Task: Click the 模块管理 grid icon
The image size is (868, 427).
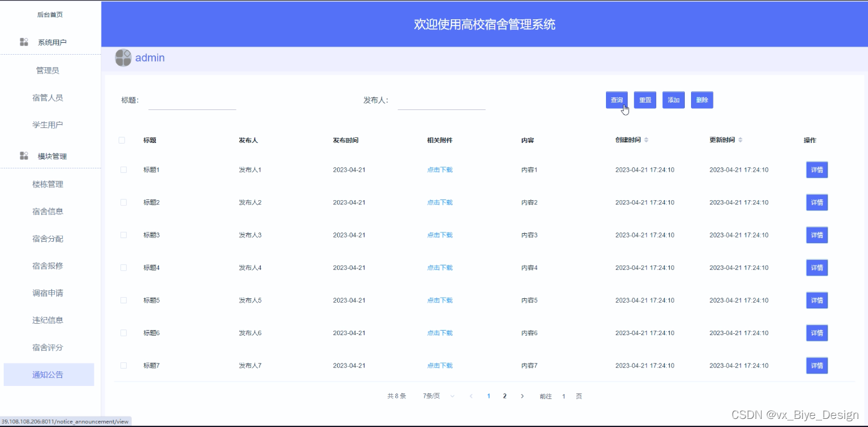Action: 24,156
